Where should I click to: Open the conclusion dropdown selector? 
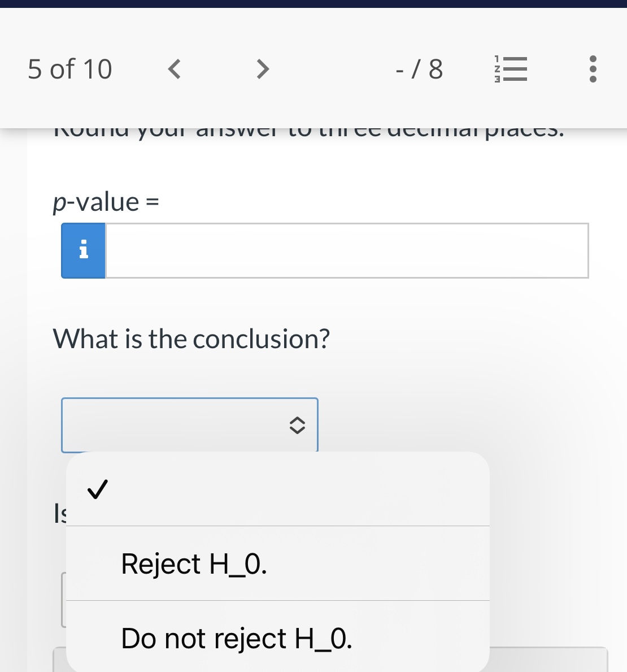190,425
